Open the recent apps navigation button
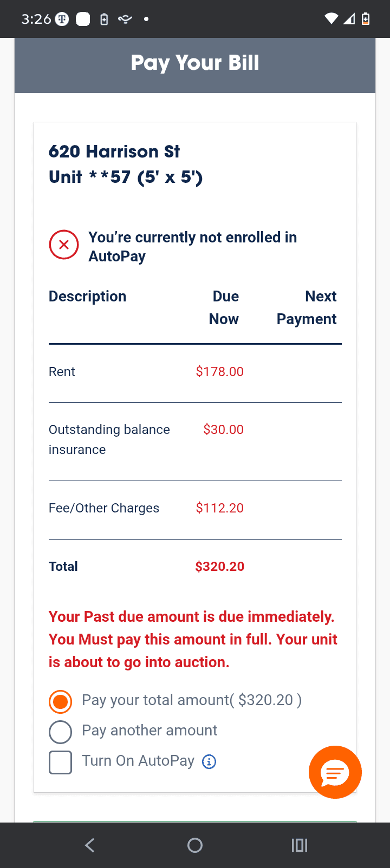 tap(300, 845)
